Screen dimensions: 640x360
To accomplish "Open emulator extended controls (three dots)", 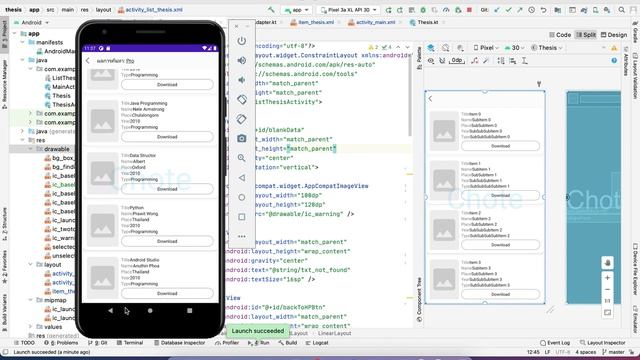I will [242, 236].
